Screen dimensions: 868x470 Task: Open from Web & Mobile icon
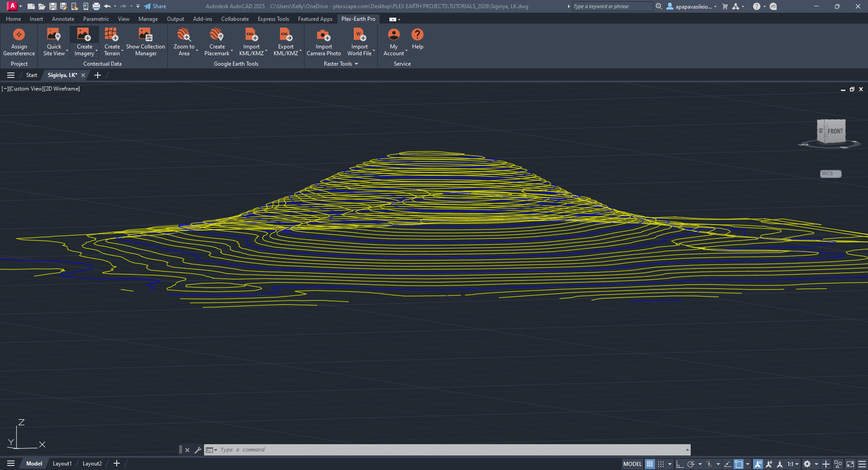point(75,6)
